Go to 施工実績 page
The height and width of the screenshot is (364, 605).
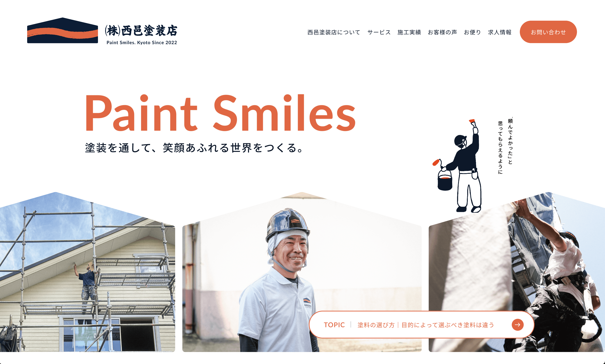tap(409, 32)
